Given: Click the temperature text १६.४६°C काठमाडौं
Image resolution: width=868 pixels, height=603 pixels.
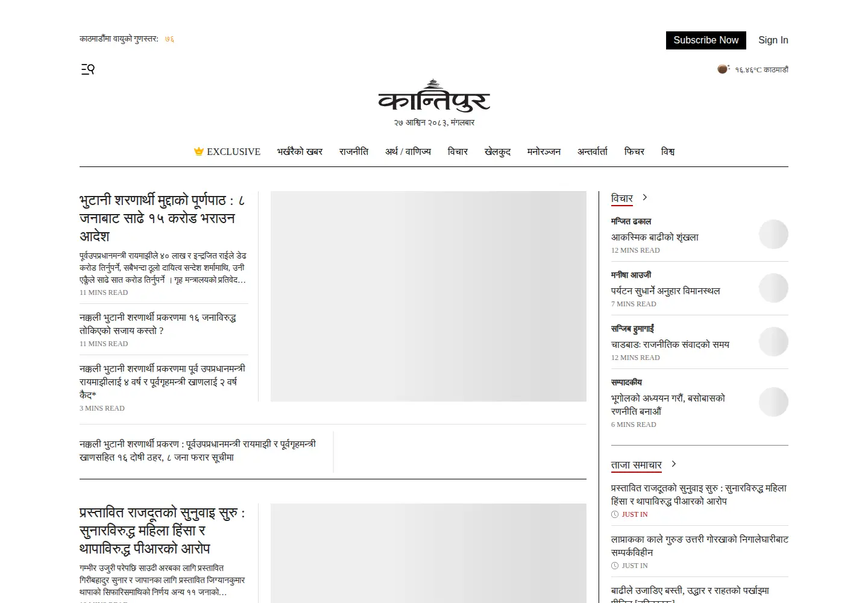Looking at the screenshot, I should (x=761, y=70).
